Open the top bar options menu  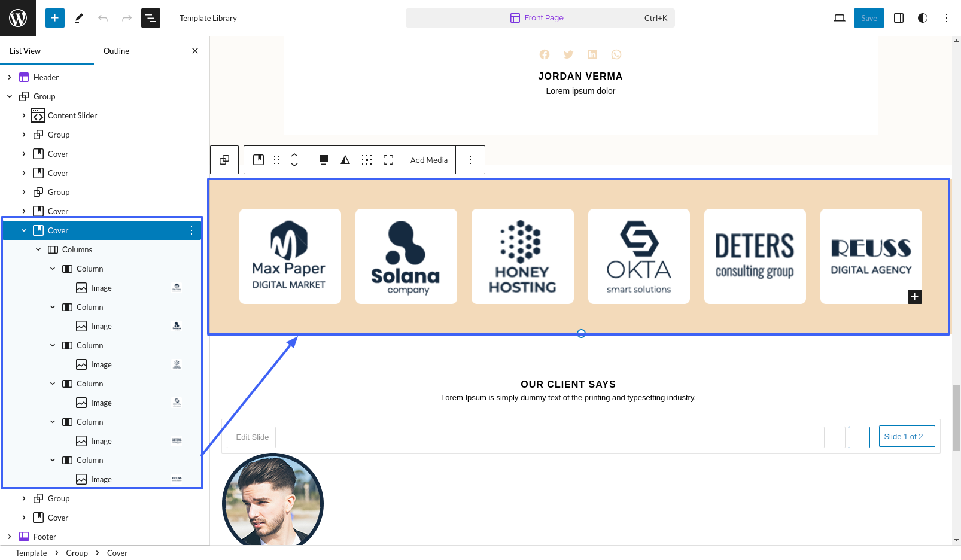[x=947, y=18]
